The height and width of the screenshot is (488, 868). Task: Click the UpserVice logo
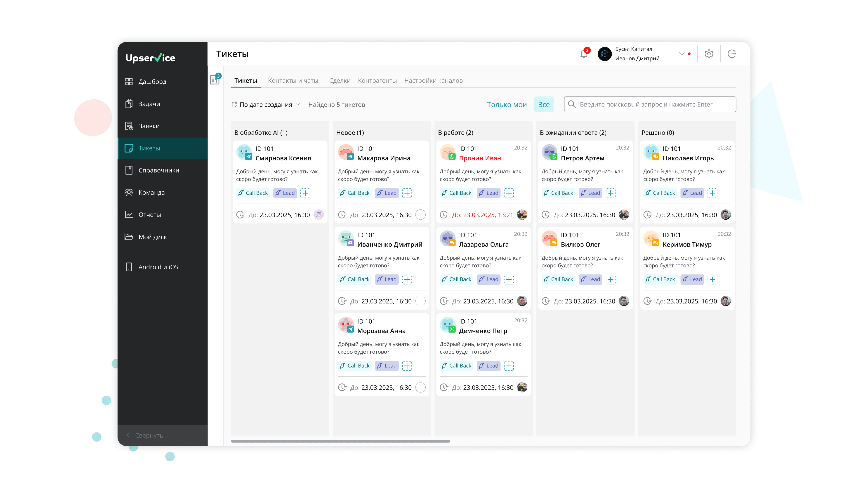[150, 58]
